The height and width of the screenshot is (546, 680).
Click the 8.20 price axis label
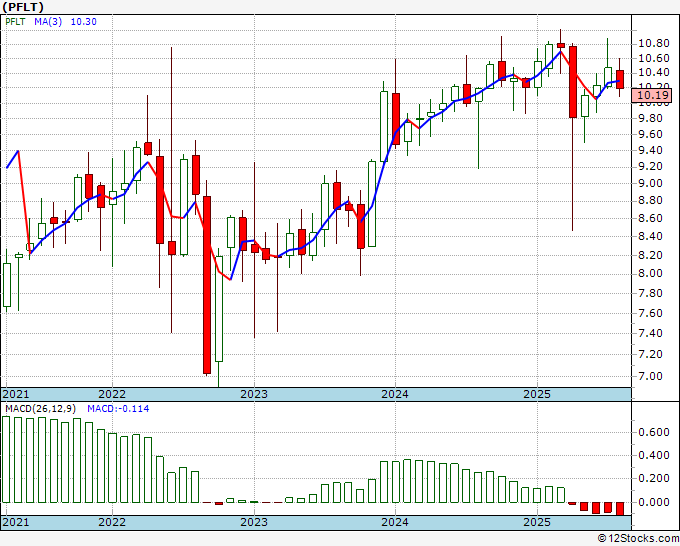[x=651, y=255]
